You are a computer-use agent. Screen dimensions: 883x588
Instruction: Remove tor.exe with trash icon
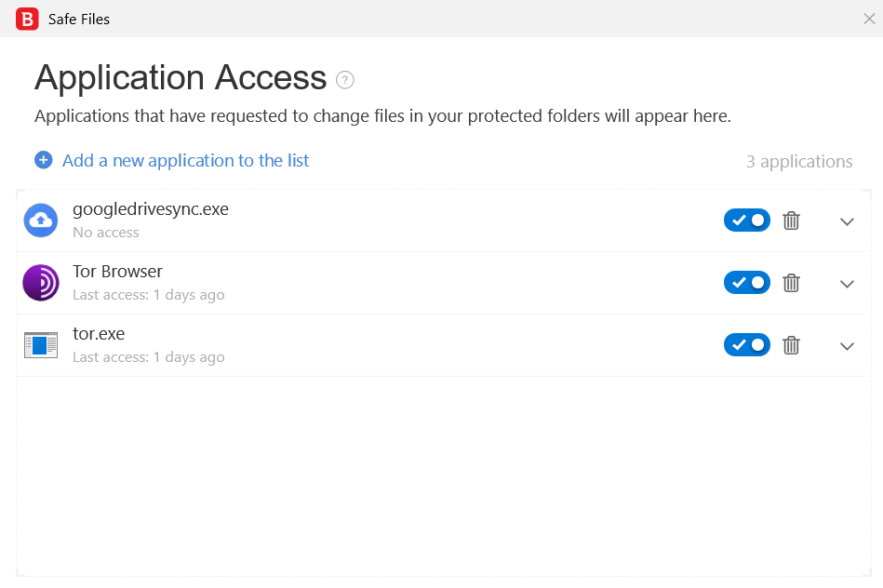point(791,345)
